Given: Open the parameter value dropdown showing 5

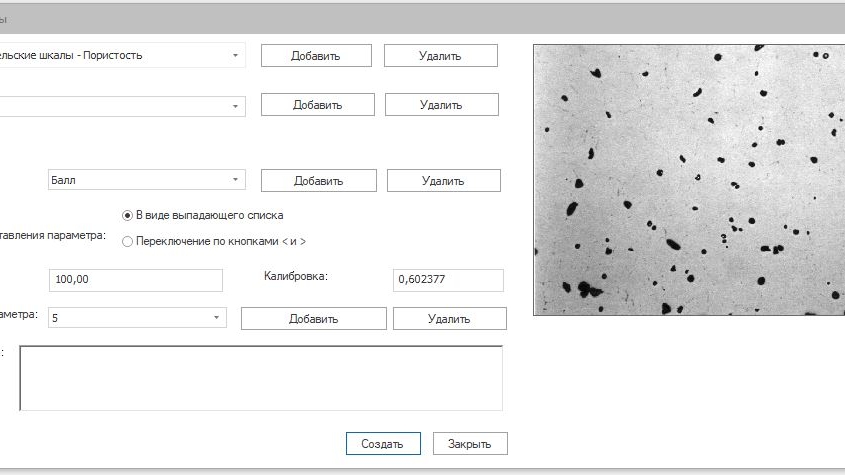Looking at the screenshot, I should 216,318.
